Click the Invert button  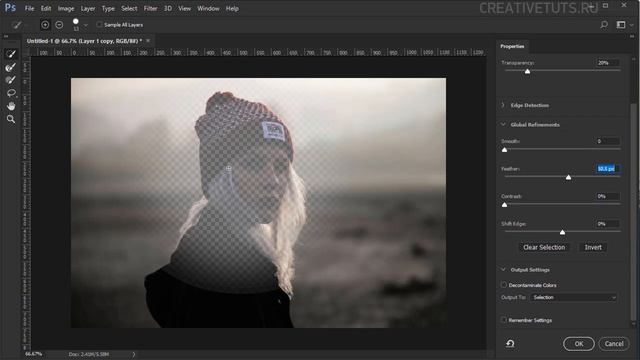593,247
